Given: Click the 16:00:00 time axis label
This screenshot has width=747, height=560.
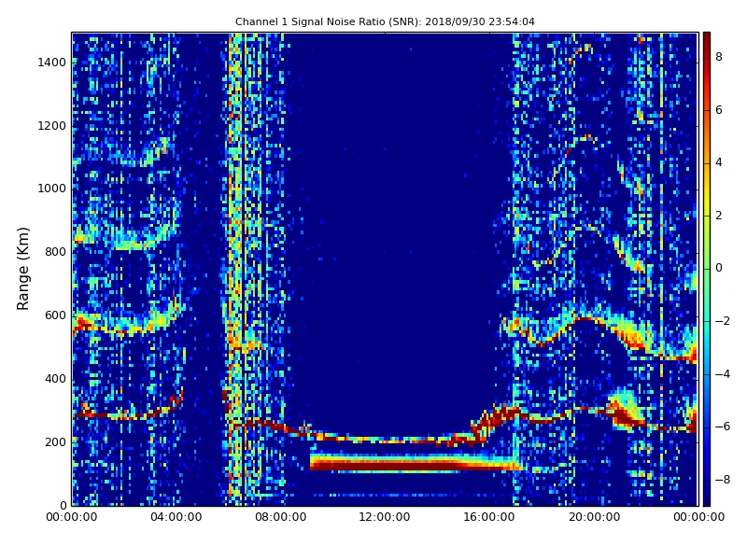Looking at the screenshot, I should coord(489,517).
